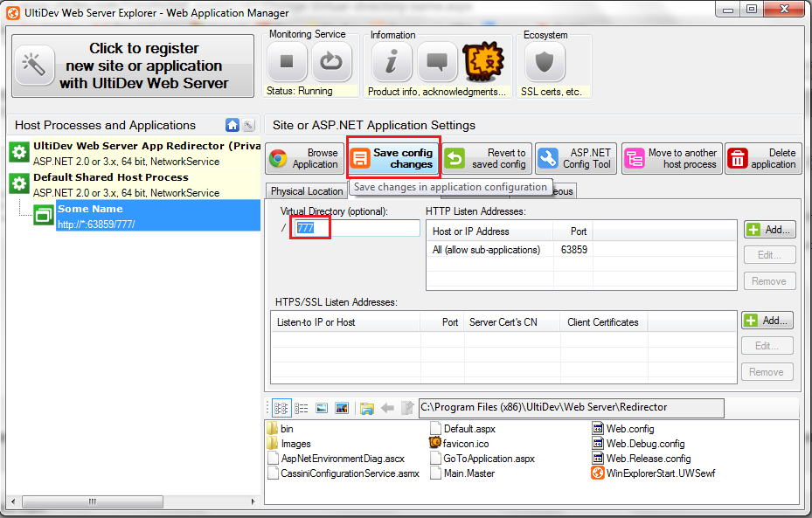The height and width of the screenshot is (518, 812).
Task: Click the Redirector folder path field
Action: click(x=571, y=408)
